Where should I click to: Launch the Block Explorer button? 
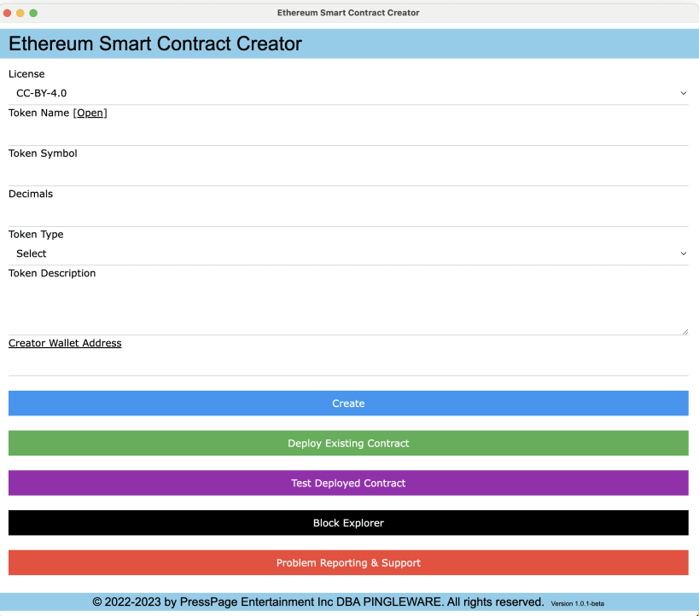348,523
